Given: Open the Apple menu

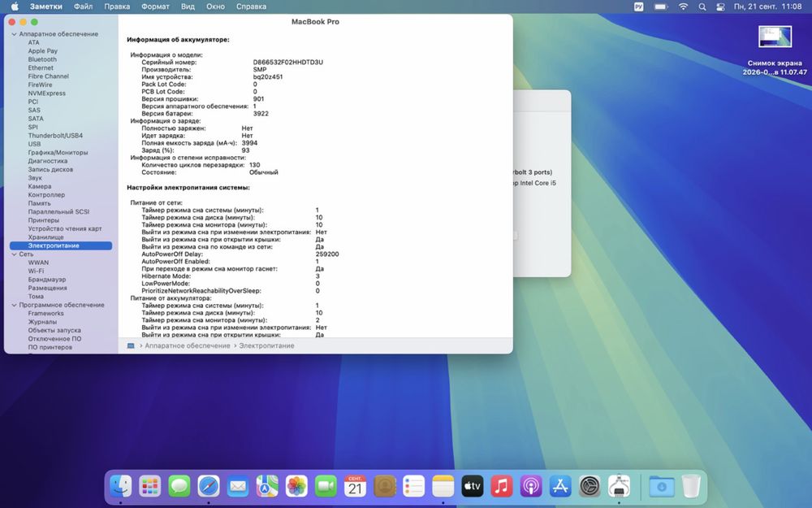Looking at the screenshot, I should coord(15,7).
